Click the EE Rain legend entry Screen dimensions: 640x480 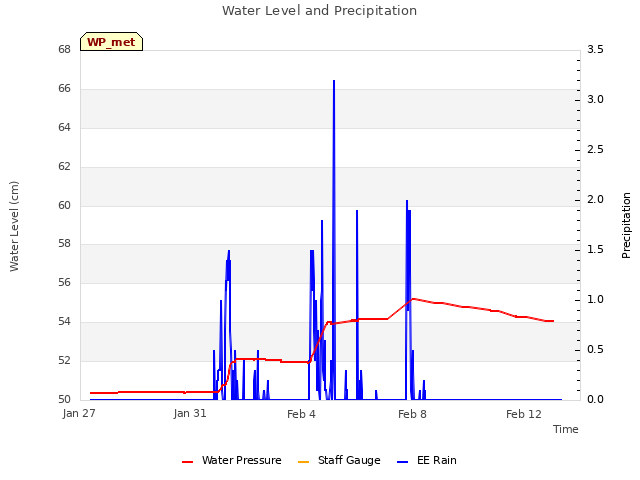[427, 460]
